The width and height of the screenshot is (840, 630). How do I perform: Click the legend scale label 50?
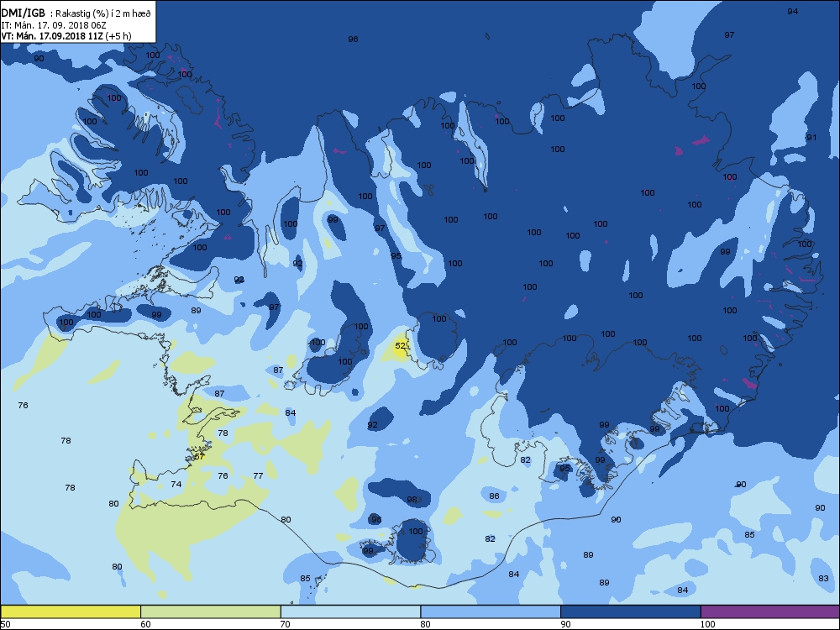coord(5,624)
